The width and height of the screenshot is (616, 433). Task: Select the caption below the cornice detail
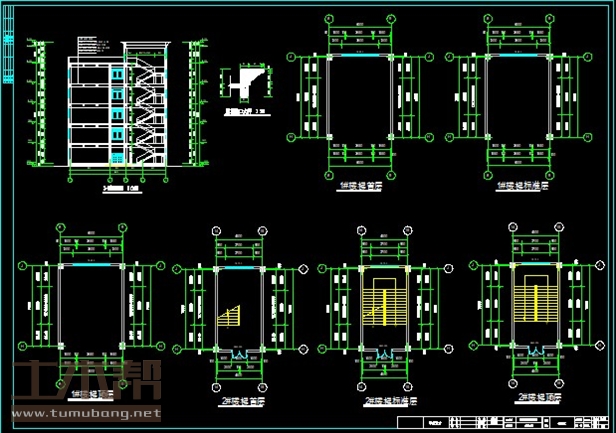244,114
